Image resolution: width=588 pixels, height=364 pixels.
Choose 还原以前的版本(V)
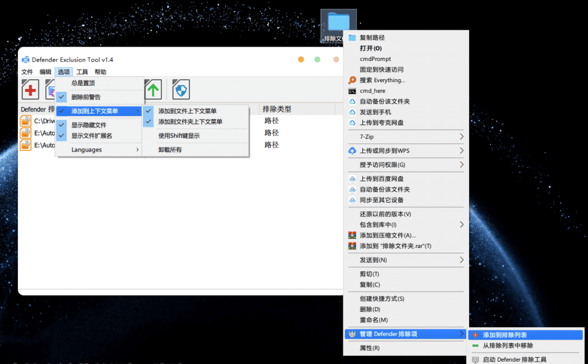[406, 214]
